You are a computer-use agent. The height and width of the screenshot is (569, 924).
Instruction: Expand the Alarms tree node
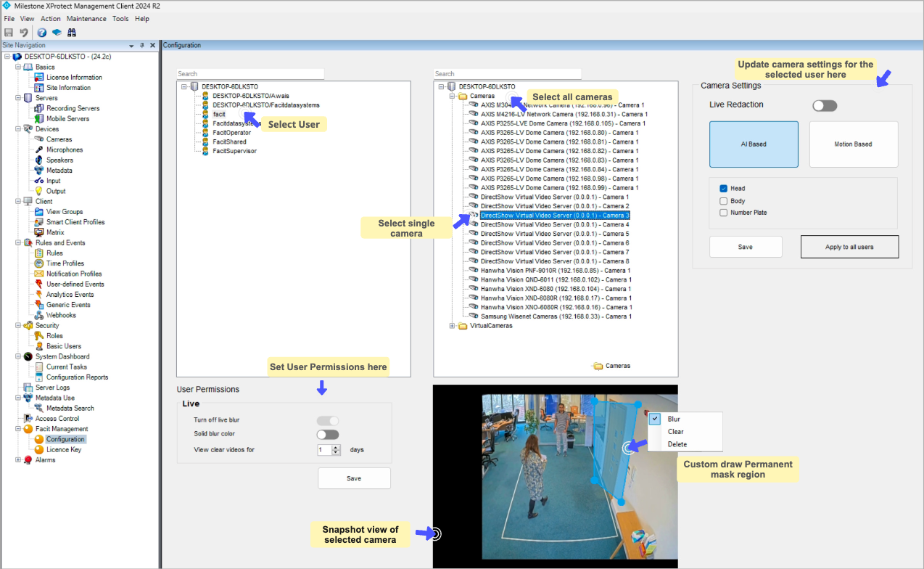(18, 459)
